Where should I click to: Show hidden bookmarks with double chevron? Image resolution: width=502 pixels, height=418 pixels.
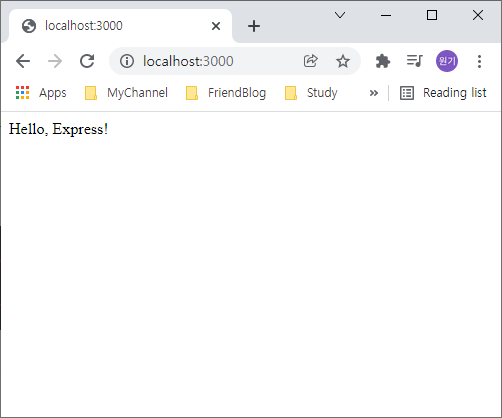point(374,93)
